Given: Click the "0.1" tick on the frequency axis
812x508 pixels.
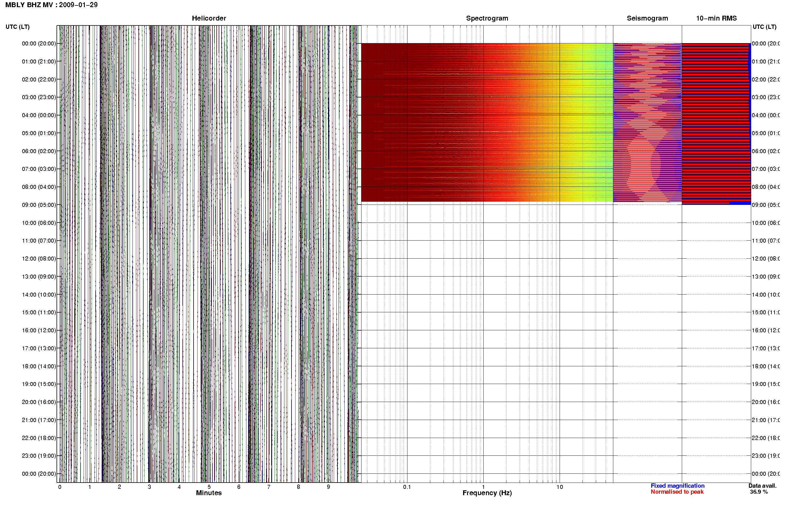Looking at the screenshot, I should (x=407, y=487).
